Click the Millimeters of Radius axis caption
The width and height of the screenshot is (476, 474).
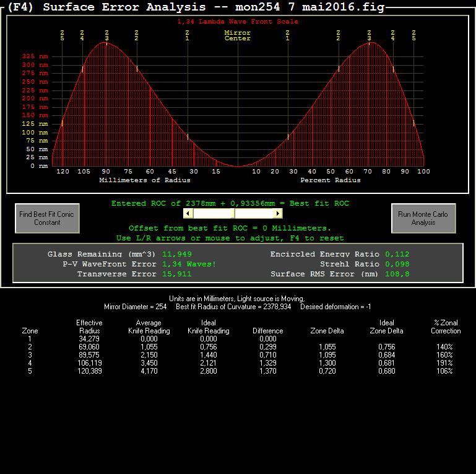click(x=145, y=180)
